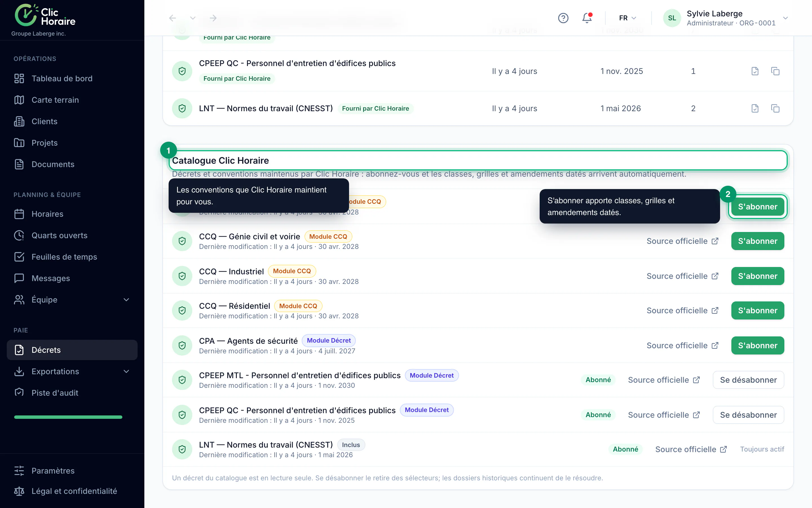Open the help question-mark icon
The image size is (812, 508).
(x=563, y=18)
